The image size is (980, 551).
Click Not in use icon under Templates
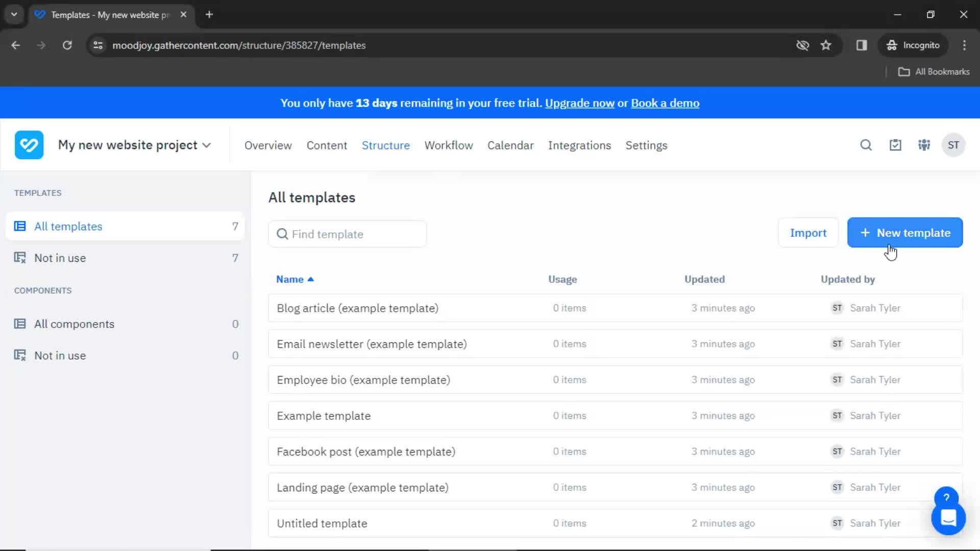(20, 258)
